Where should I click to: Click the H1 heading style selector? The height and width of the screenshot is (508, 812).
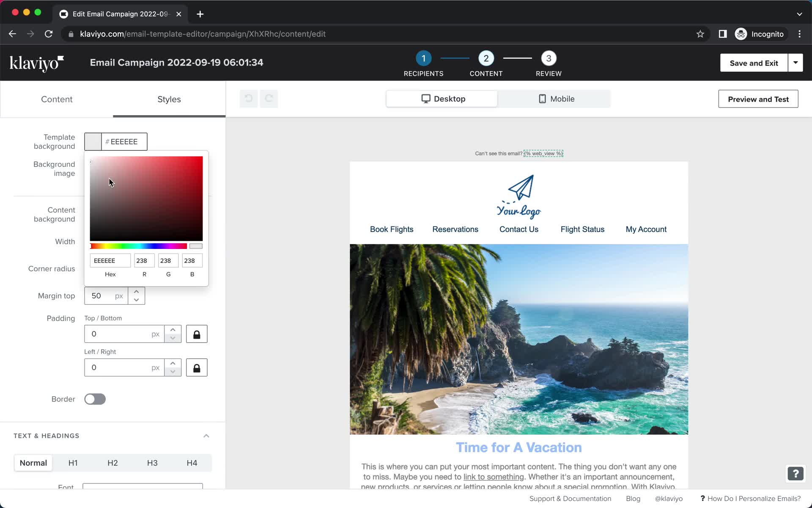pos(72,463)
